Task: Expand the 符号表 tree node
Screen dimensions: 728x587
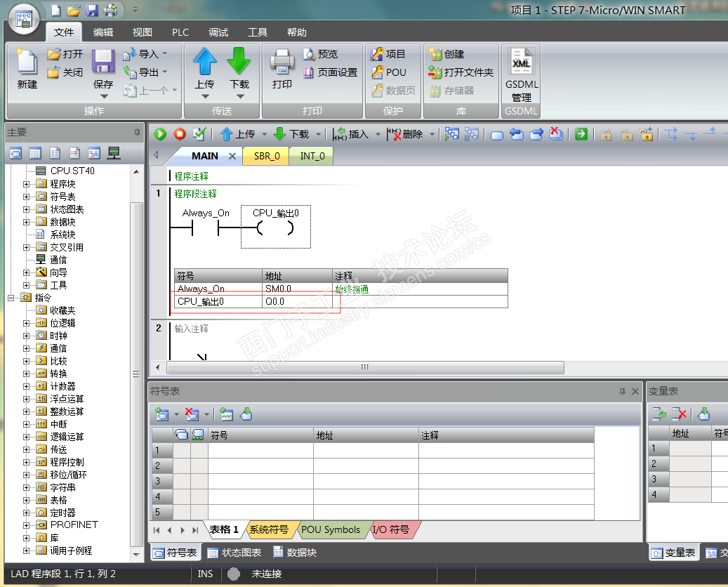Action: click(x=27, y=197)
